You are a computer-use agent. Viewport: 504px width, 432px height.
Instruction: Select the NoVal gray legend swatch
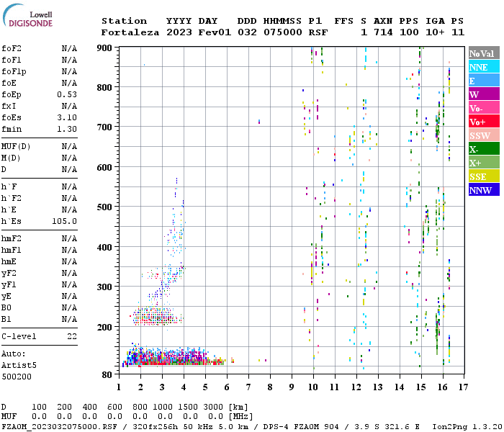[484, 53]
